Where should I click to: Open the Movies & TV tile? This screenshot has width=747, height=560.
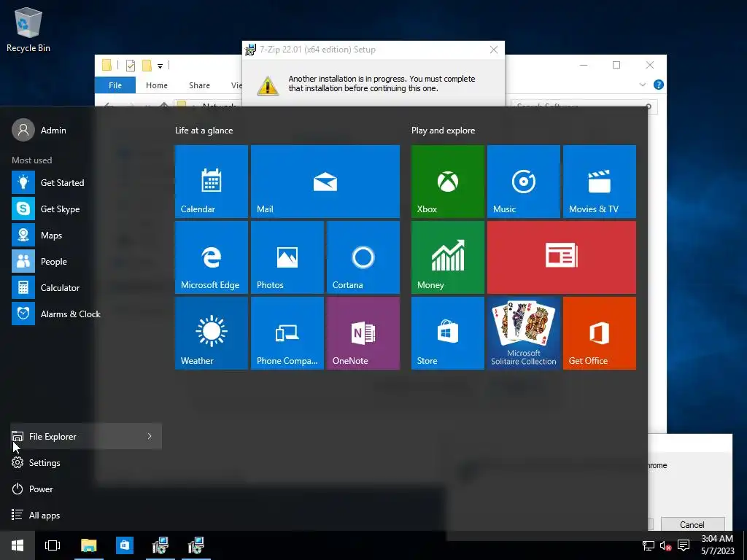[600, 182]
